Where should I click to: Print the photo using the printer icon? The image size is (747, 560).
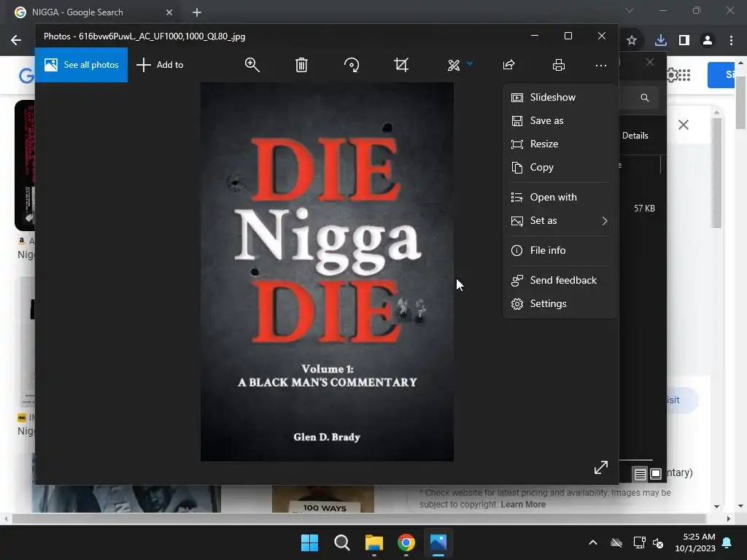pos(558,65)
